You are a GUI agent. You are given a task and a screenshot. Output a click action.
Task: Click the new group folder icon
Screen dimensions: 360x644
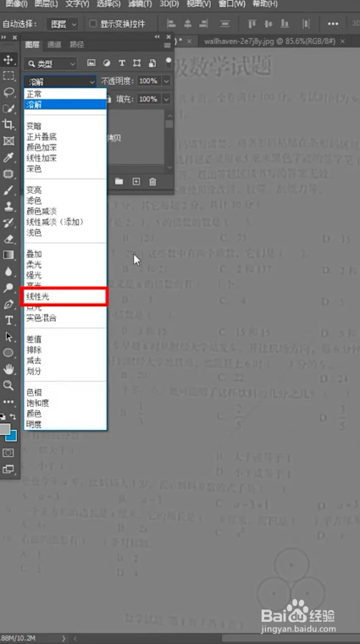click(x=119, y=182)
